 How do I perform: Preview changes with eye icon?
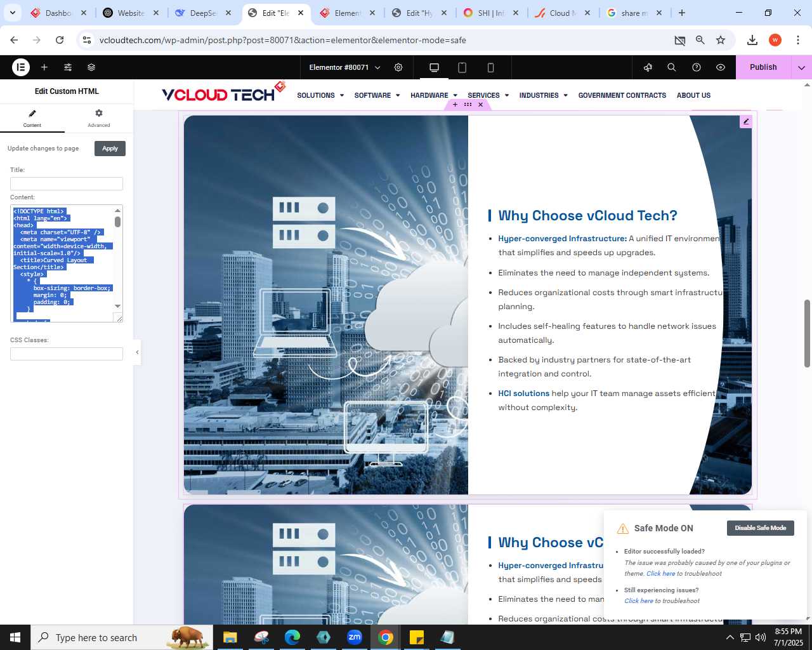pos(721,67)
